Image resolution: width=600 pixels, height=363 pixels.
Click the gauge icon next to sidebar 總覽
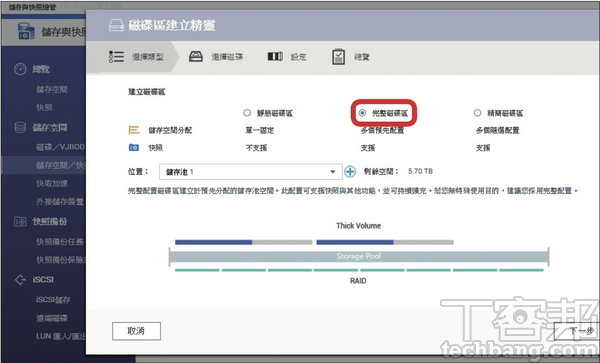point(20,69)
